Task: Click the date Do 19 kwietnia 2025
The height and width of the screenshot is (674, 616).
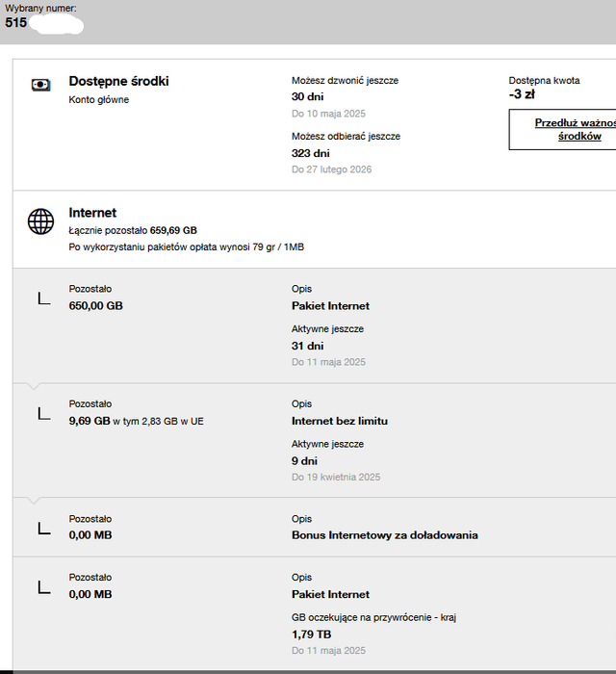Action: coord(336,478)
